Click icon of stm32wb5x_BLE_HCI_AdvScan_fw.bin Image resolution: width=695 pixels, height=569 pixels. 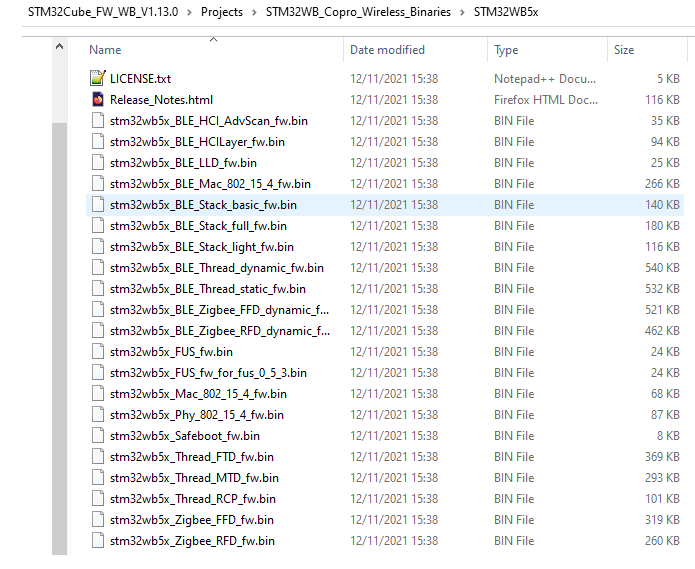point(98,121)
